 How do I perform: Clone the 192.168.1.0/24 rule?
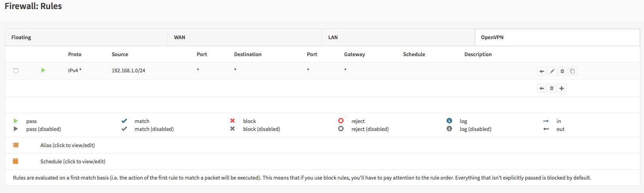pos(572,71)
